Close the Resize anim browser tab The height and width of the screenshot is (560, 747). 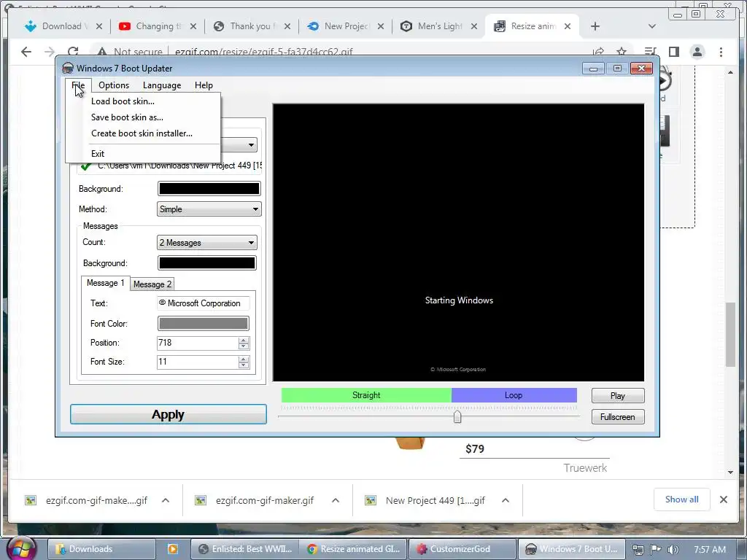point(568,26)
